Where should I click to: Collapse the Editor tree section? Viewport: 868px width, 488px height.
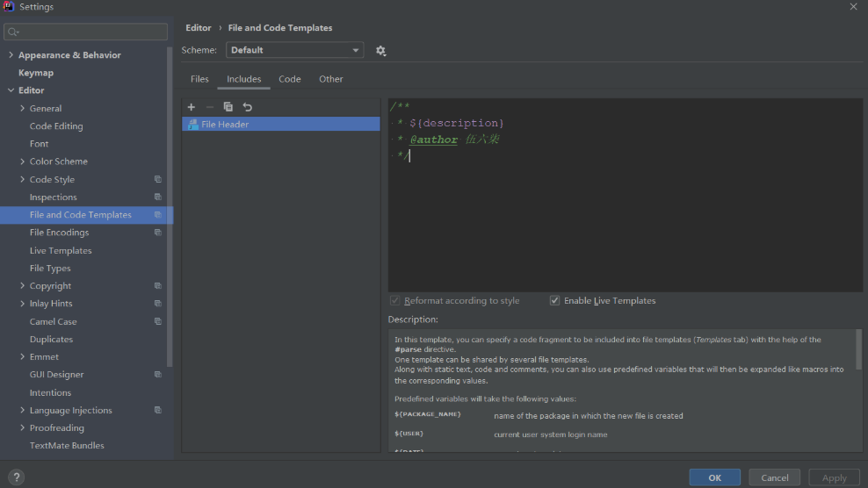pos(11,90)
